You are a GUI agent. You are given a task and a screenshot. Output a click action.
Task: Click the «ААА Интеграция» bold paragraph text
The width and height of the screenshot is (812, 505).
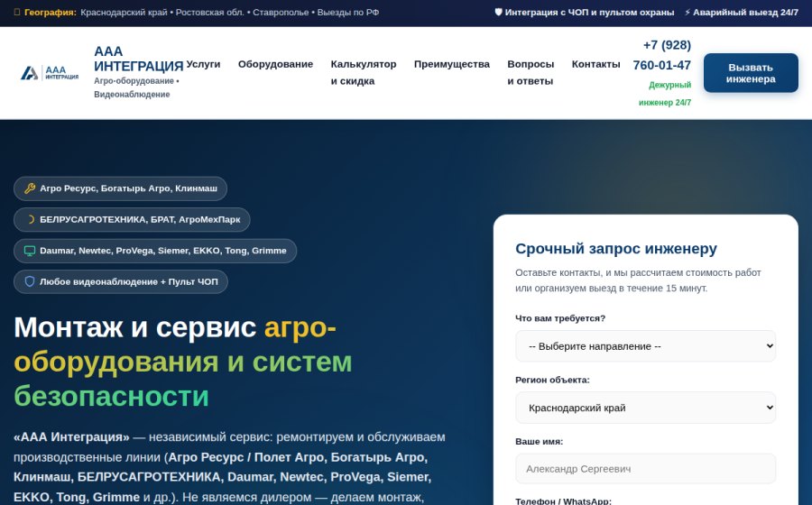coord(71,437)
